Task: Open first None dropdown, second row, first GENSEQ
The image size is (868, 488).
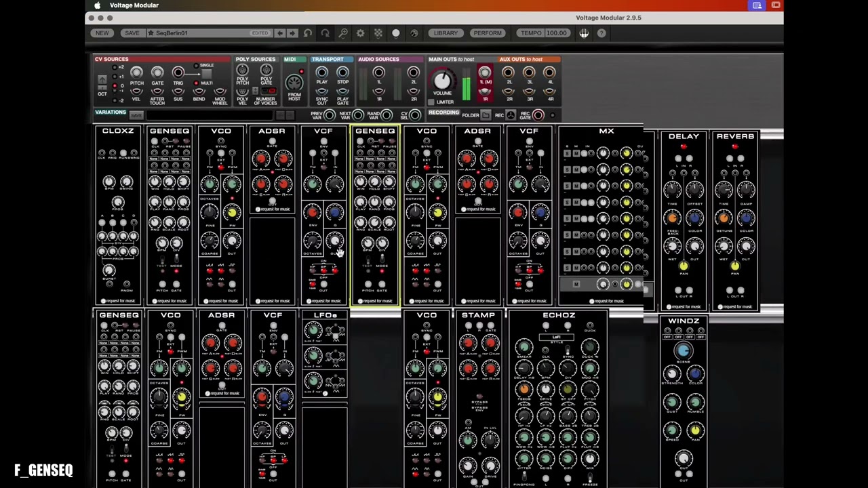Action: tap(155, 171)
